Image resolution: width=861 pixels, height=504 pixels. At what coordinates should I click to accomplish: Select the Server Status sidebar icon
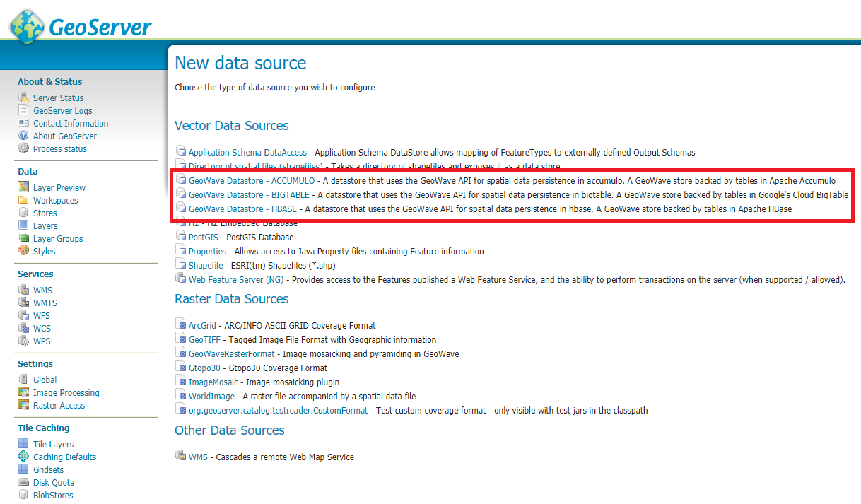tap(24, 98)
